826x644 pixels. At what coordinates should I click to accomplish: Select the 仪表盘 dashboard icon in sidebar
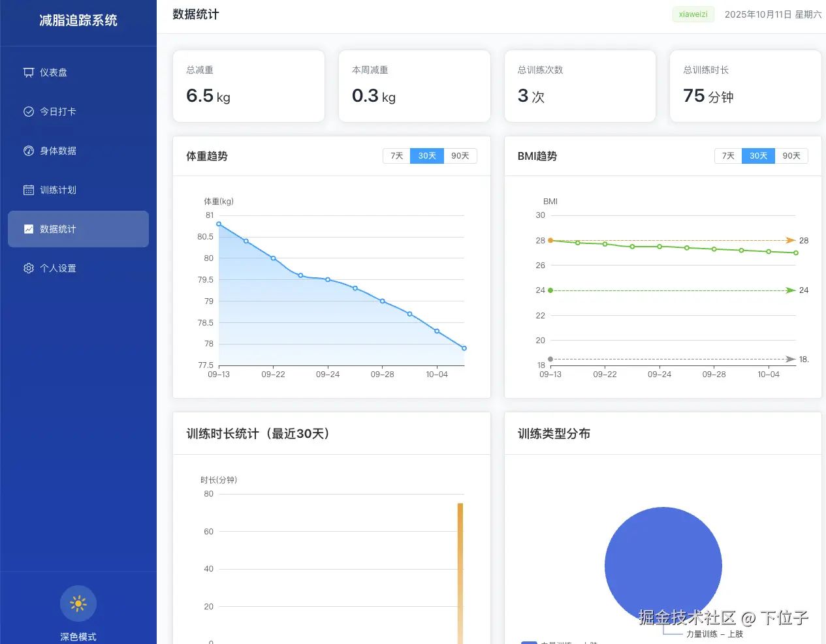coord(28,72)
